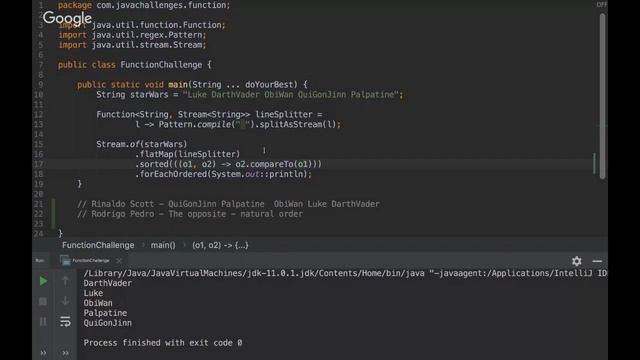Screen dimensions: 640x360
Task: Click the java command path line in console
Action: click(x=345, y=273)
